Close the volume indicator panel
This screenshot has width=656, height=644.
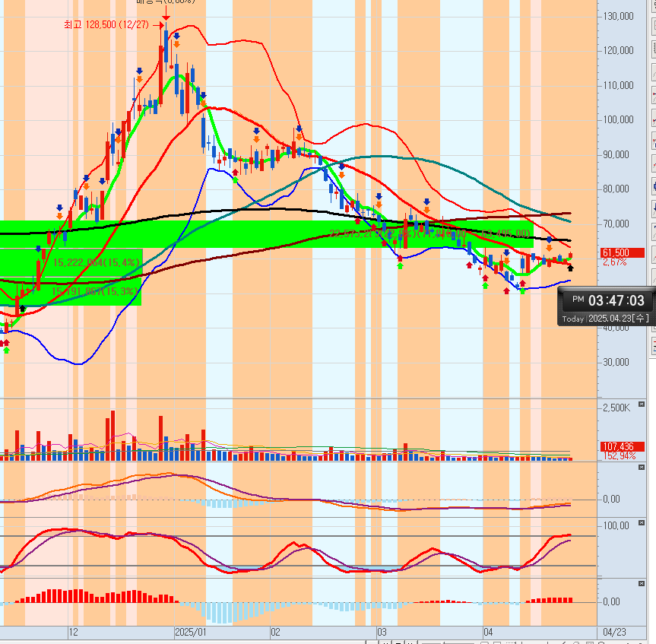(x=642, y=404)
